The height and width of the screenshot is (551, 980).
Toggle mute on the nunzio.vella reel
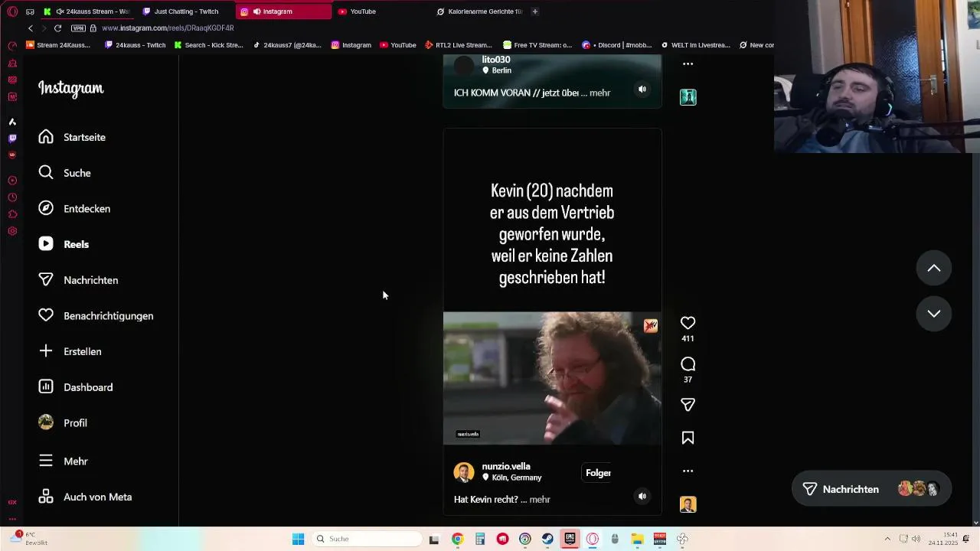[642, 496]
